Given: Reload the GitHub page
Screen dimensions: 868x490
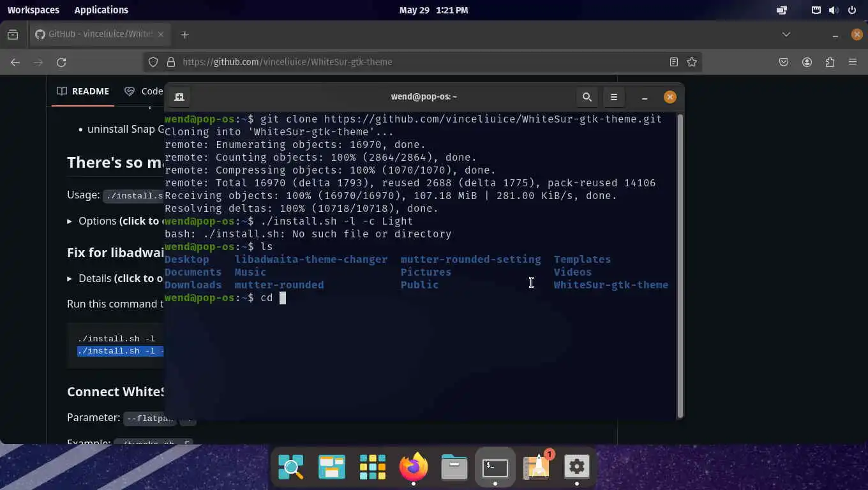Looking at the screenshot, I should coord(61,62).
